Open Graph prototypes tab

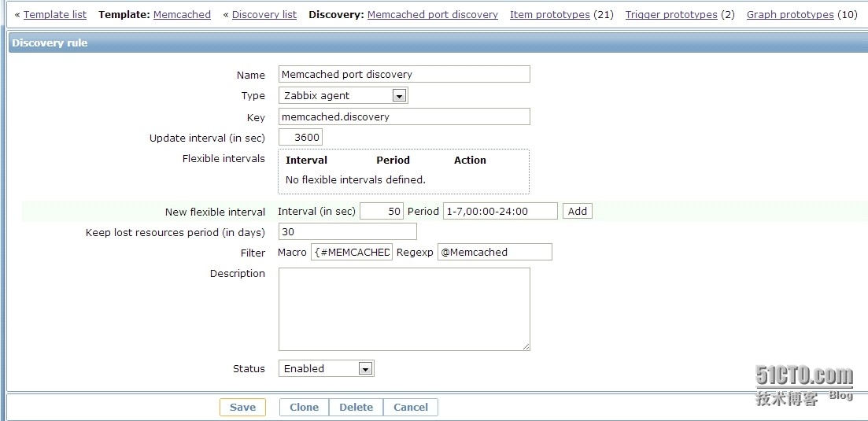coord(790,14)
